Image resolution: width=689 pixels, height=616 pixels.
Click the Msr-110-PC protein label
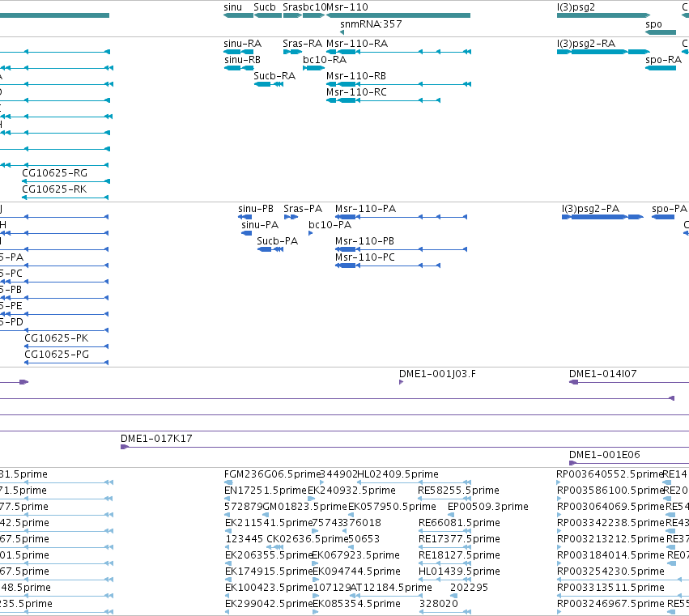click(x=365, y=257)
